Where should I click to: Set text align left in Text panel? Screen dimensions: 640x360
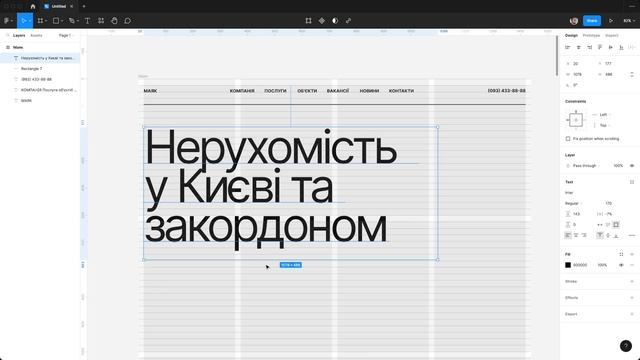(568, 235)
